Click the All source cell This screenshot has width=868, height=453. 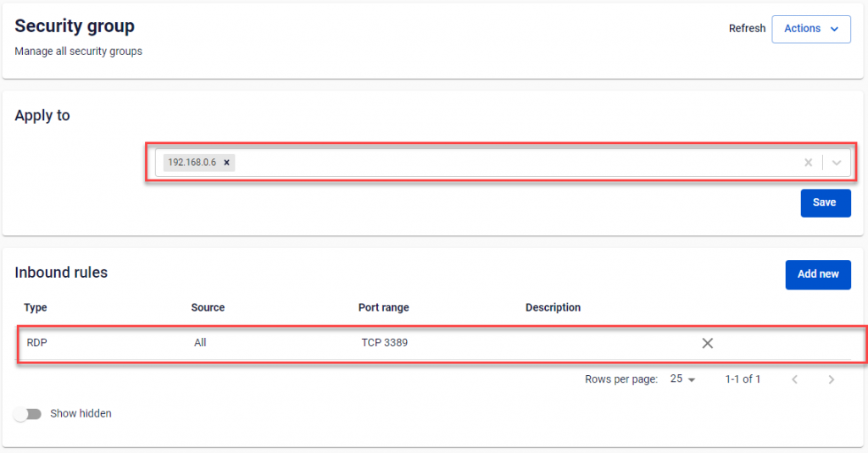(200, 343)
